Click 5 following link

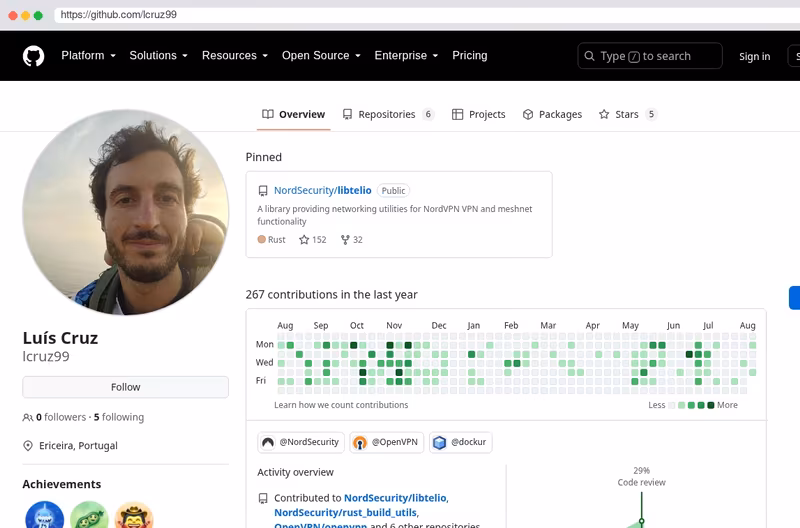click(119, 417)
